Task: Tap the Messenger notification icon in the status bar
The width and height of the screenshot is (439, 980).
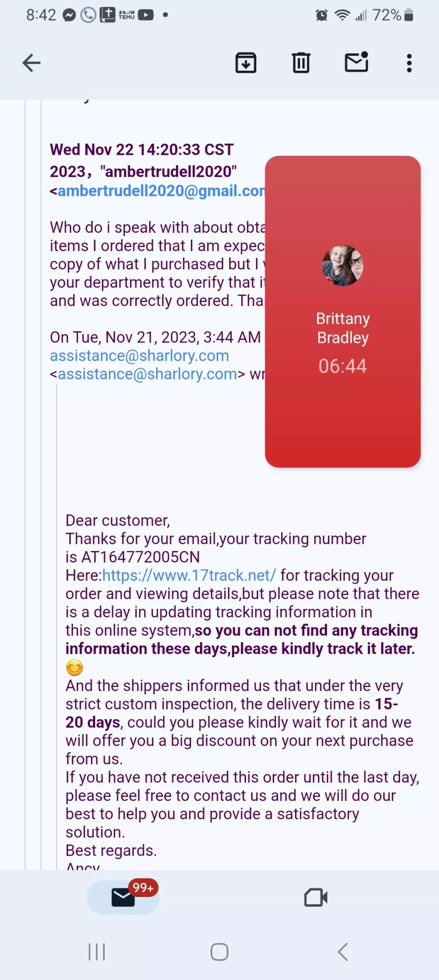Action: pyautogui.click(x=69, y=15)
